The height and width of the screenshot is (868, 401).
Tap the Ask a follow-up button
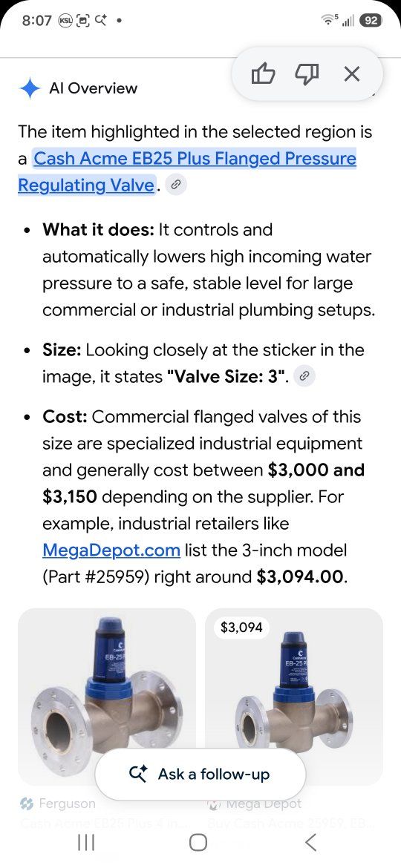click(200, 774)
